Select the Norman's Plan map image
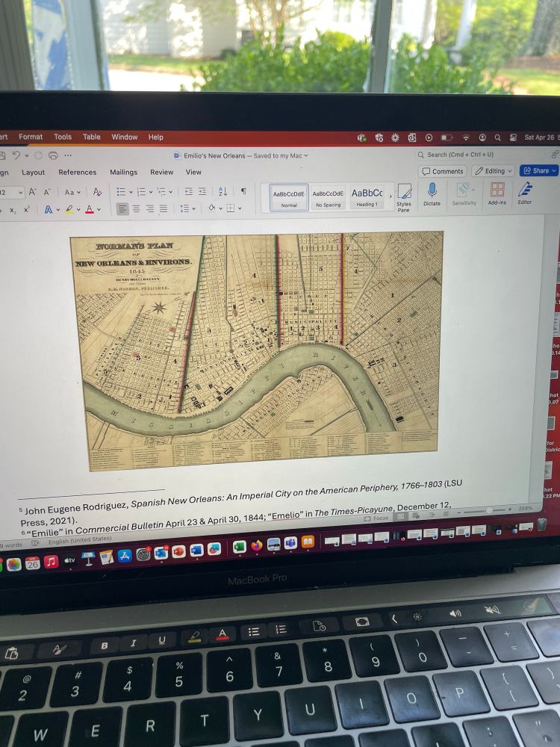This screenshot has width=560, height=747. (x=257, y=350)
